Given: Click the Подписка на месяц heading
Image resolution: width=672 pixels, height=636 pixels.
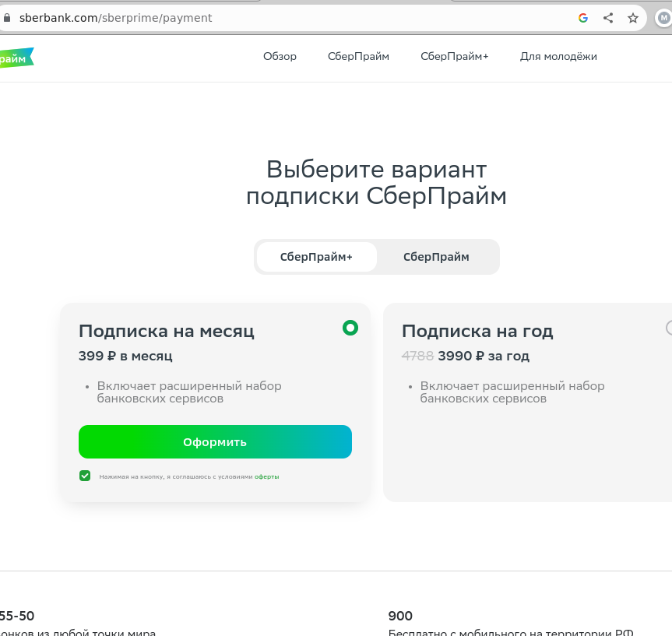Looking at the screenshot, I should (x=167, y=332).
